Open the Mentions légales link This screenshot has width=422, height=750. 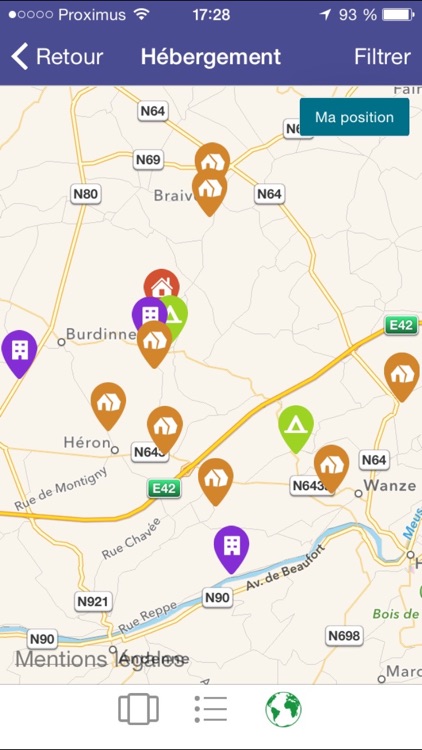pyautogui.click(x=100, y=659)
